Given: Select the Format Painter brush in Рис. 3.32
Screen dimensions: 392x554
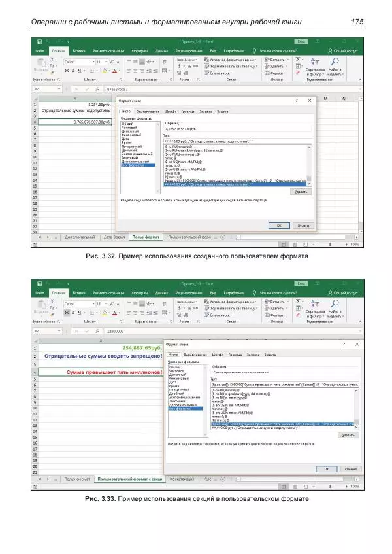Looking at the screenshot, I should tap(52, 72).
